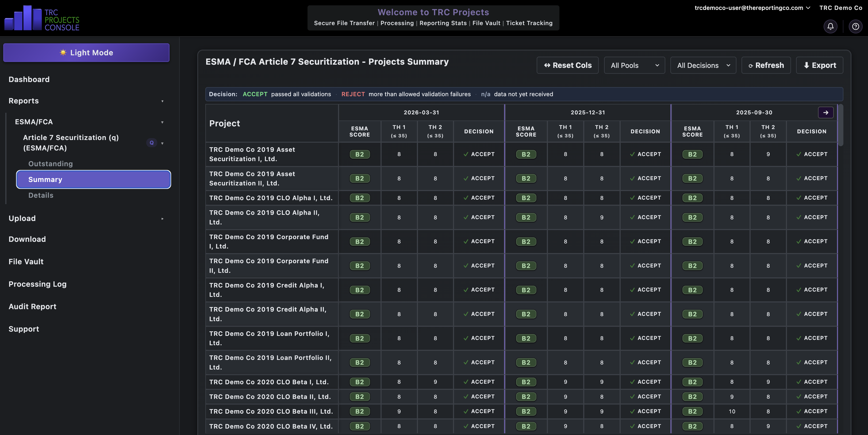
Task: Open the File Vault page
Action: point(26,262)
